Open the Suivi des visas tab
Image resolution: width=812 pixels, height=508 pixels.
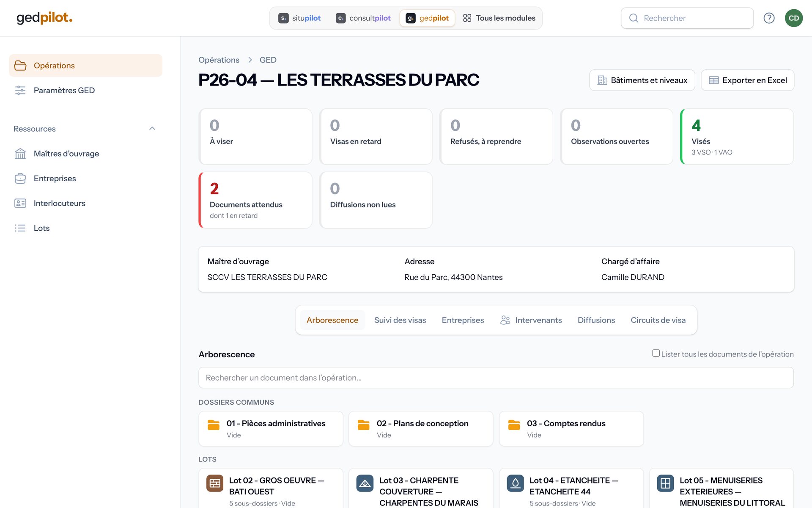(400, 320)
